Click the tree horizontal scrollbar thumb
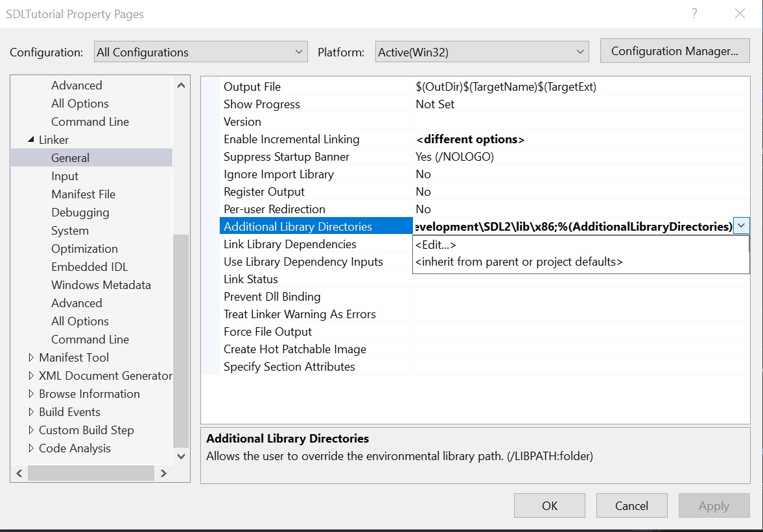The image size is (763, 532). [91, 473]
